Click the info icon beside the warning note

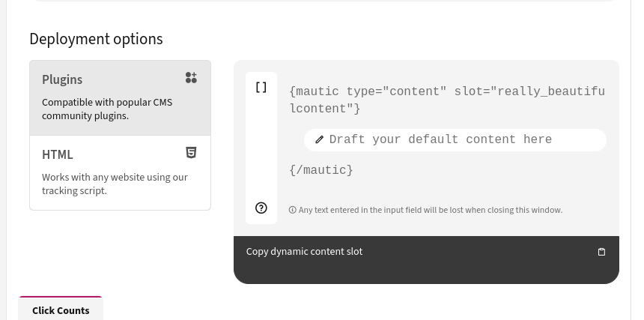pos(292,210)
